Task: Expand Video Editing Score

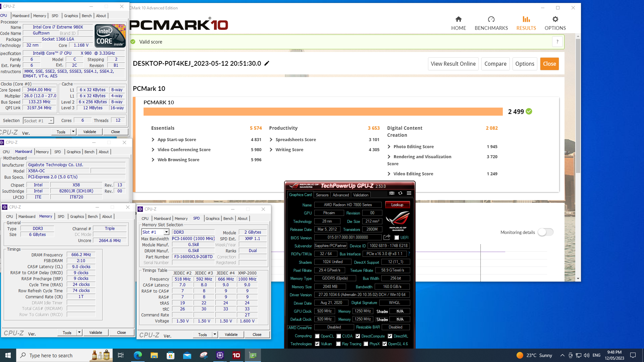Action: (x=389, y=174)
